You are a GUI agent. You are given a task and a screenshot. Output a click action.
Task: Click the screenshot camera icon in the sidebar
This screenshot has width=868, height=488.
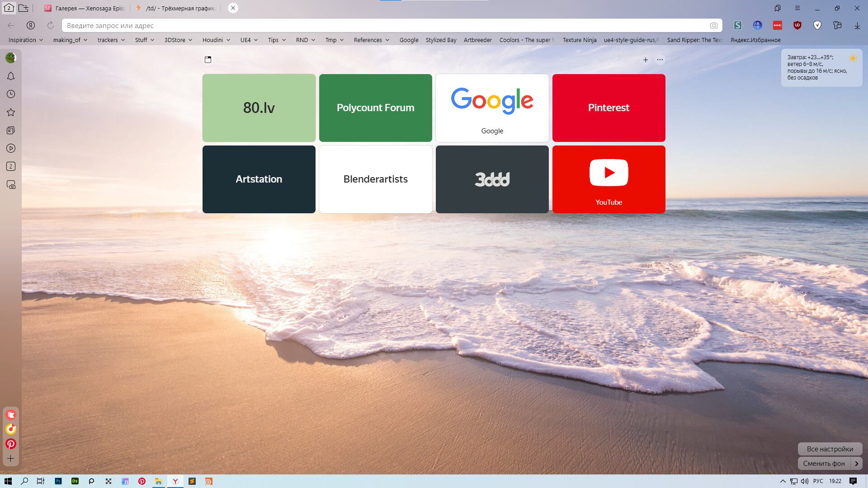pyautogui.click(x=11, y=185)
